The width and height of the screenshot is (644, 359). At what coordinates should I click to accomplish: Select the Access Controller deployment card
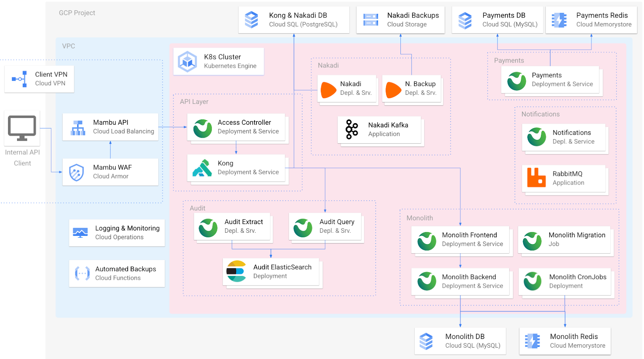pyautogui.click(x=236, y=127)
